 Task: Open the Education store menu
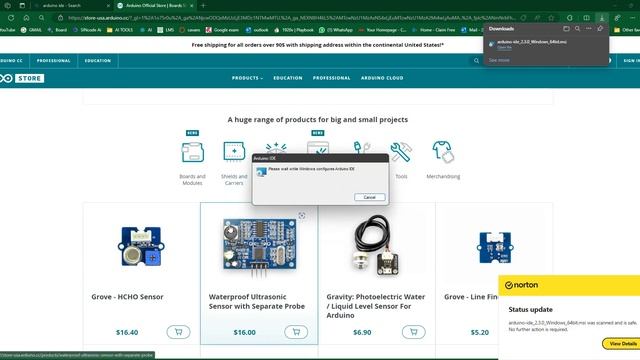point(288,78)
